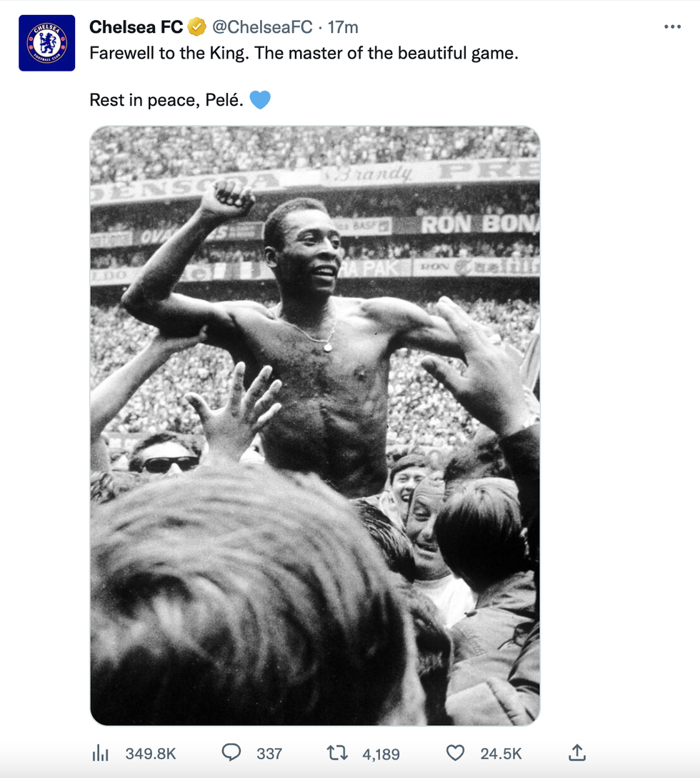The width and height of the screenshot is (700, 778).
Task: Click the "Rest in peace, Pelé" text
Action: [x=166, y=100]
